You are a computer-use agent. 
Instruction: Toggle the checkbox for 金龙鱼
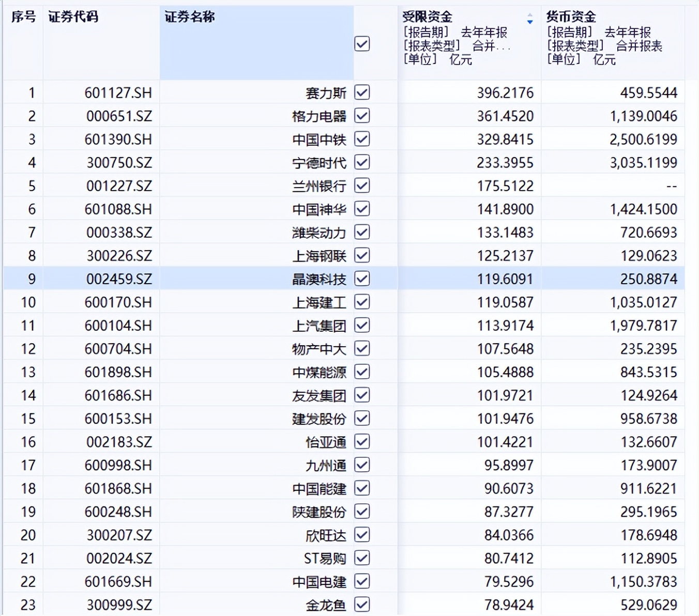(362, 604)
